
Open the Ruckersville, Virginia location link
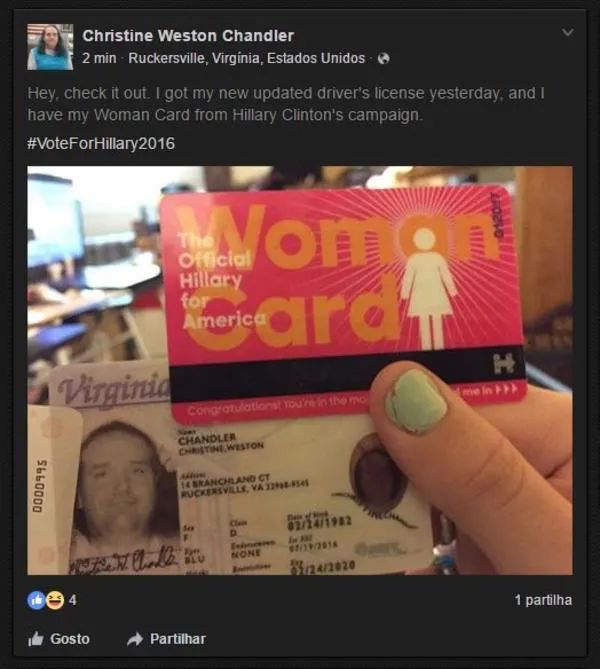(x=247, y=58)
